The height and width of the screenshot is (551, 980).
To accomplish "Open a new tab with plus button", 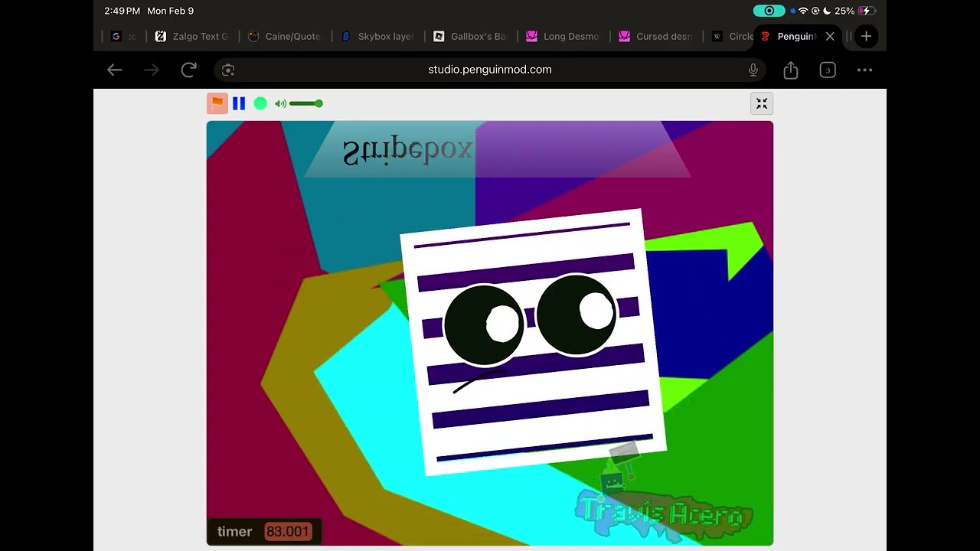I will point(866,36).
